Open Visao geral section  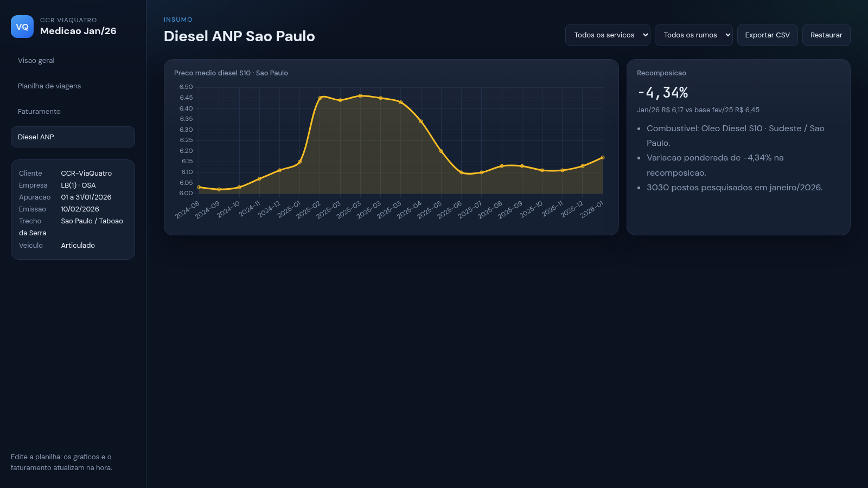73,61
